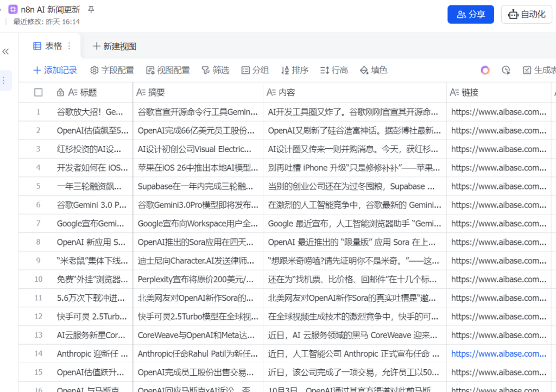
Task: Open the 表格 view's three-dot menu
Action: click(x=69, y=46)
